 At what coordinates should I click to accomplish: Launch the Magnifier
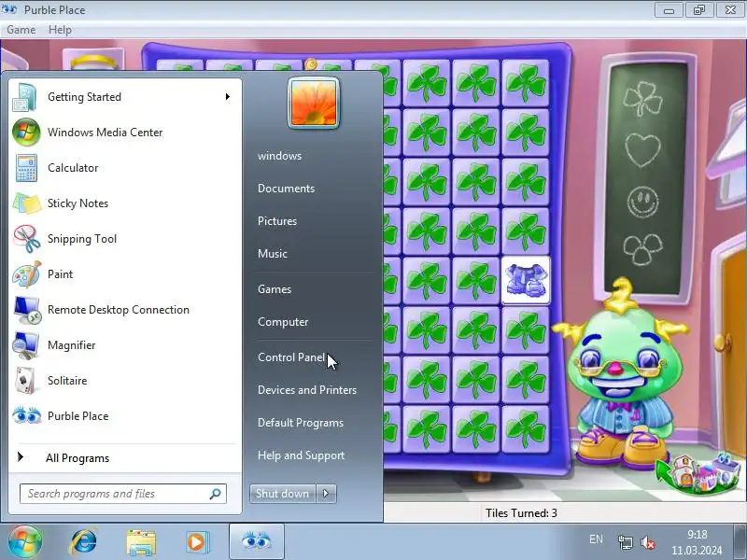click(124, 345)
